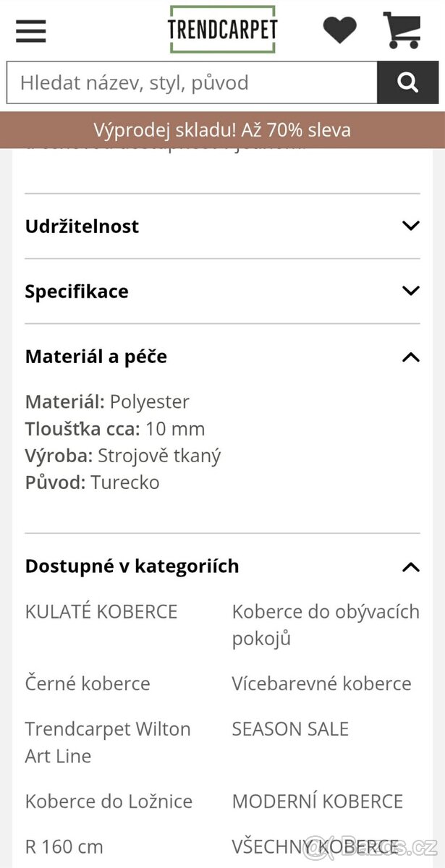Image resolution: width=445 pixels, height=868 pixels.
Task: Collapse the Materiál a péče section chevron
Action: tap(411, 357)
